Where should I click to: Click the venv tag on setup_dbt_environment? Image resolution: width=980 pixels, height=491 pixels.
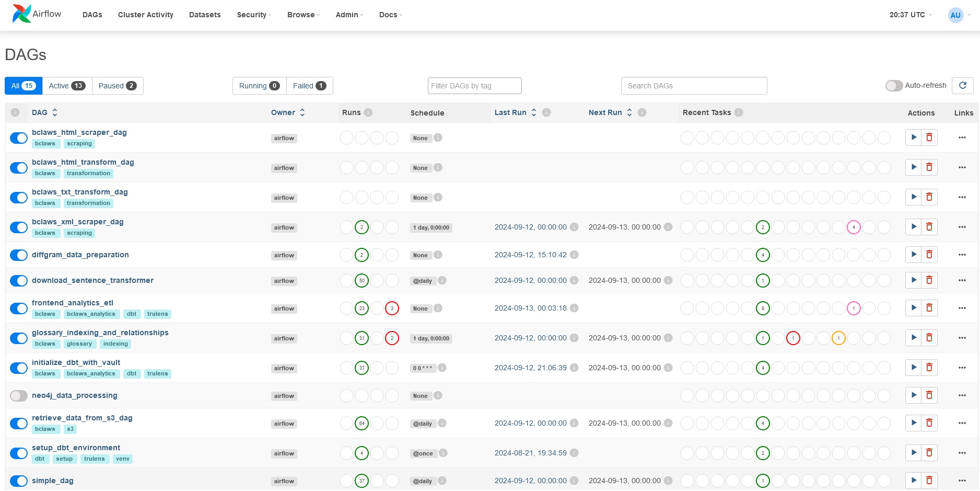click(x=123, y=459)
